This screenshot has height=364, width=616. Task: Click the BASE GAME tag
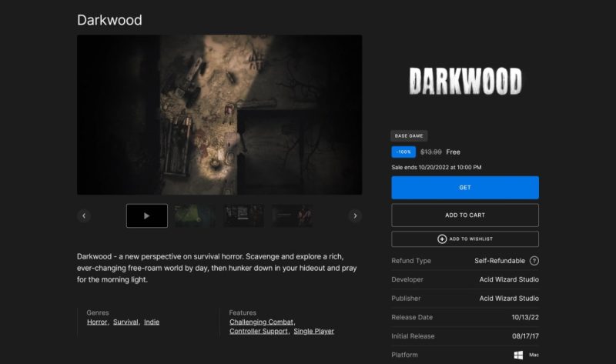click(409, 136)
